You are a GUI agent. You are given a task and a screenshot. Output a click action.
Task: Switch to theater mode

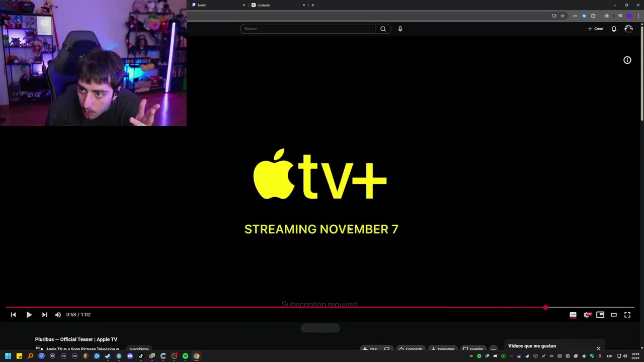614,315
